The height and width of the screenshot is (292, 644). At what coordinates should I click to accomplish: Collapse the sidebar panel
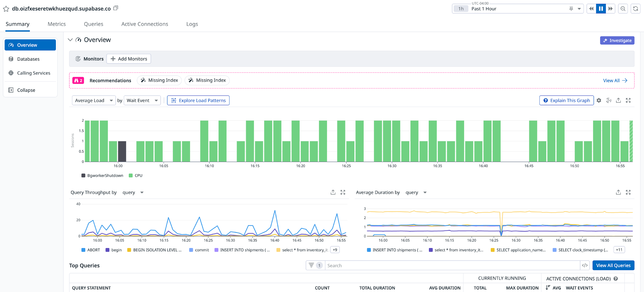point(30,90)
